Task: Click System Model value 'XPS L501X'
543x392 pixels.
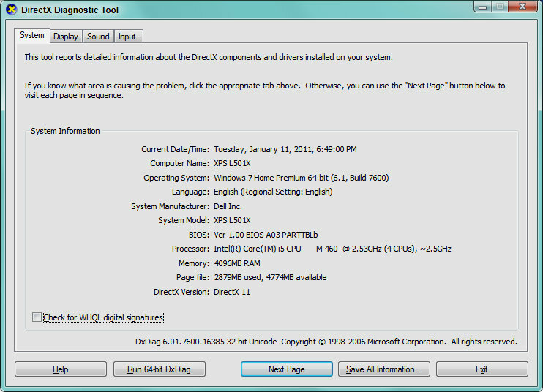Action: point(232,220)
